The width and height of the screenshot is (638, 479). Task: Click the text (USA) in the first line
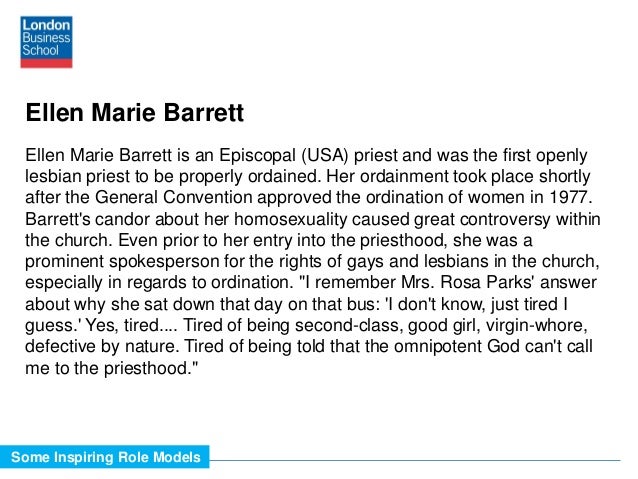pos(325,155)
